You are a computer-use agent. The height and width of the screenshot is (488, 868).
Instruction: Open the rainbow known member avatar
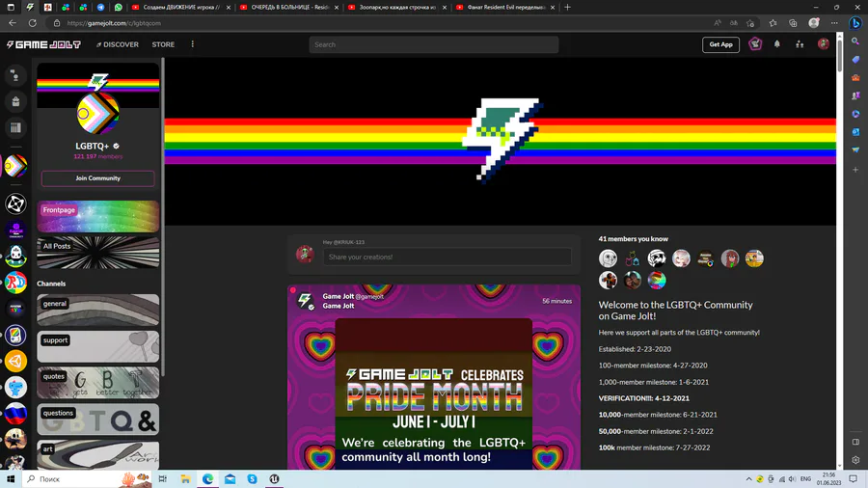pos(657,280)
